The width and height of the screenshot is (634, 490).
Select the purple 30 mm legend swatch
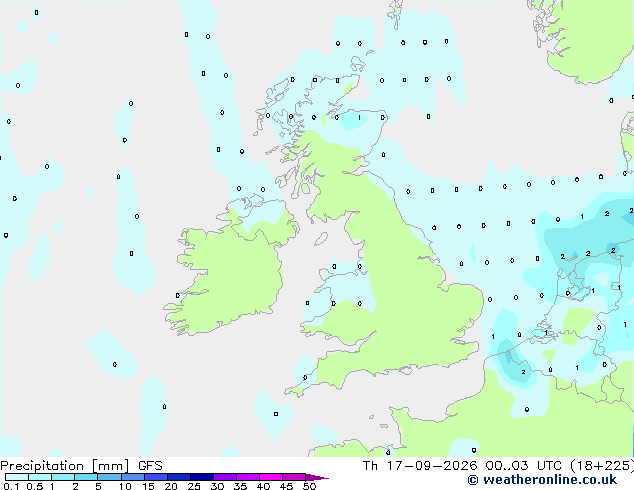[225, 477]
